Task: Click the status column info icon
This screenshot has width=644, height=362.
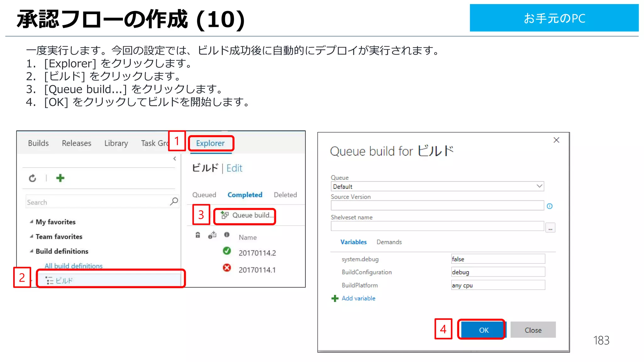Action: [x=227, y=235]
